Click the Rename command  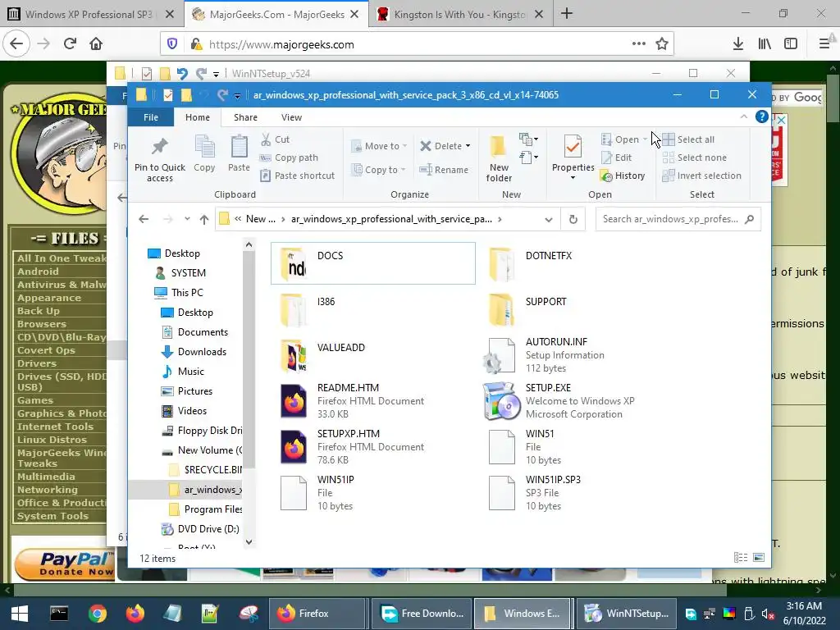pyautogui.click(x=444, y=170)
